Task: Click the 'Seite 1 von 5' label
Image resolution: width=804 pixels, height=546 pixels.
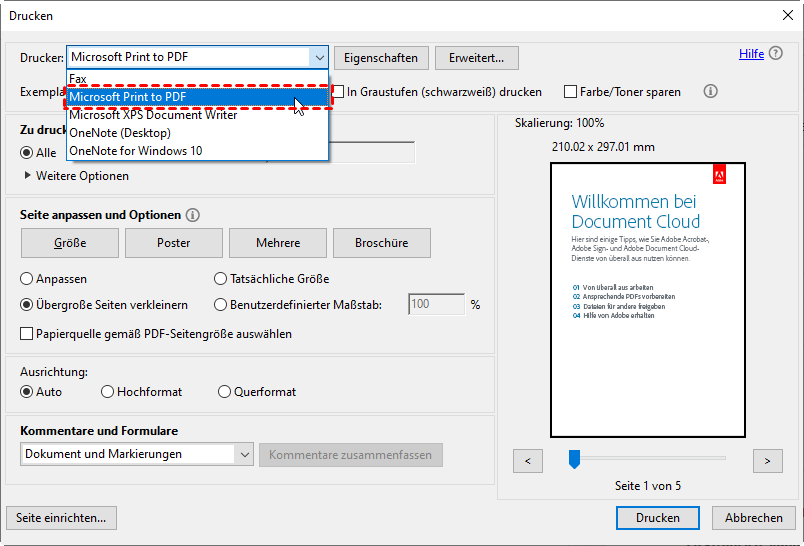Action: pyautogui.click(x=648, y=486)
